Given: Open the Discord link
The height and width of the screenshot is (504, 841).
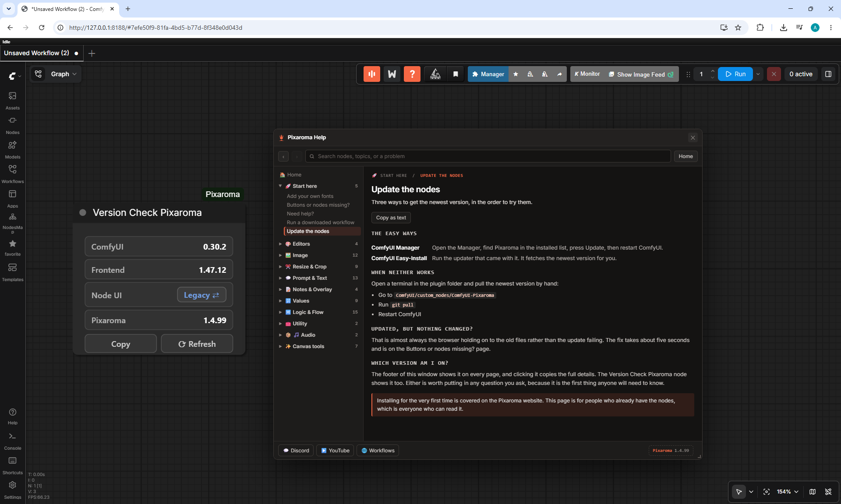Looking at the screenshot, I should point(296,451).
